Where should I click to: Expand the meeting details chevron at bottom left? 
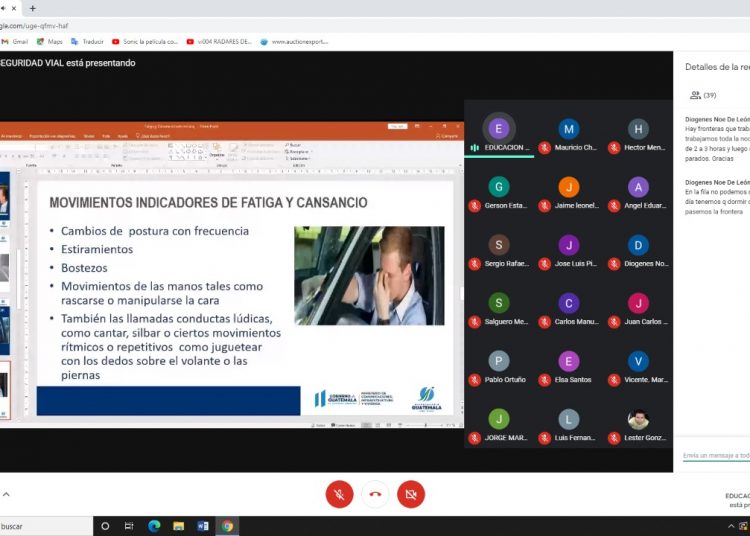tap(5, 494)
